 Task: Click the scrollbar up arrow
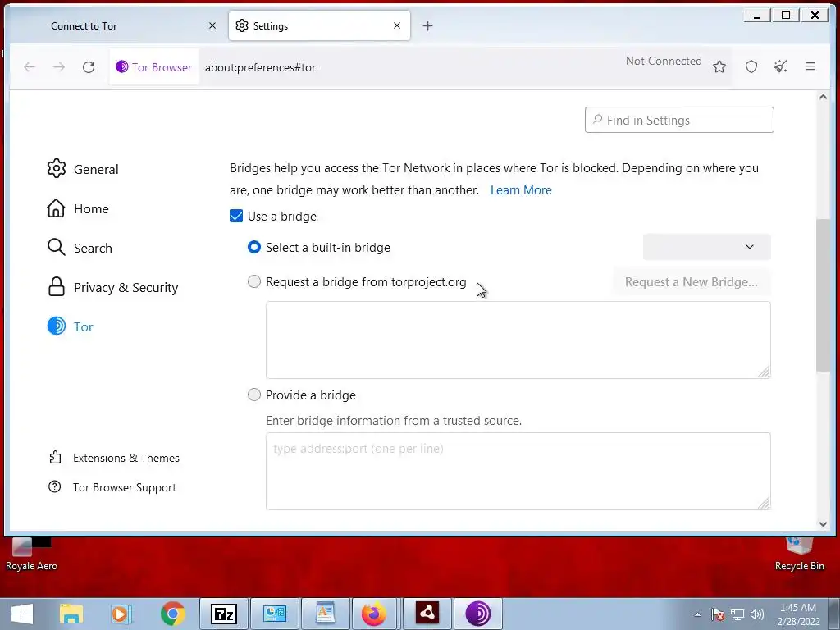[823, 97]
